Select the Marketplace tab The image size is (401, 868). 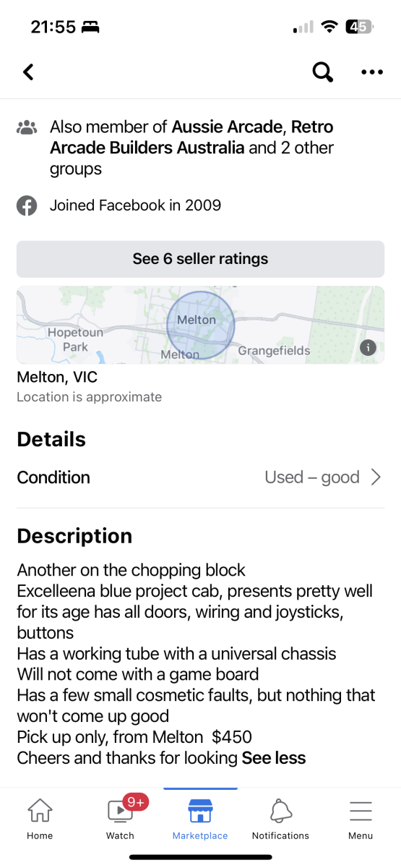pyautogui.click(x=200, y=819)
